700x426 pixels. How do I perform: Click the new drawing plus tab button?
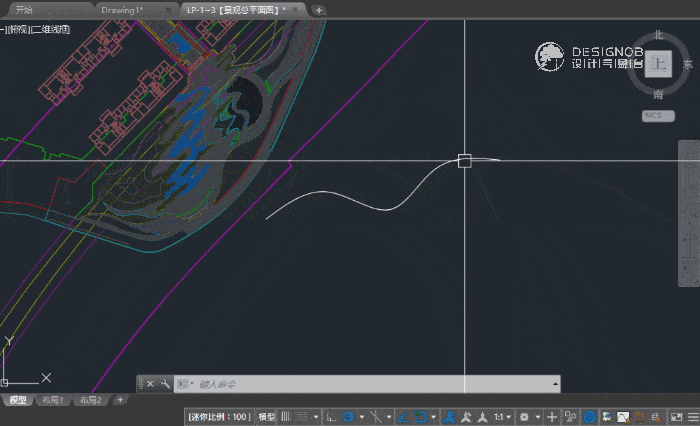click(319, 10)
